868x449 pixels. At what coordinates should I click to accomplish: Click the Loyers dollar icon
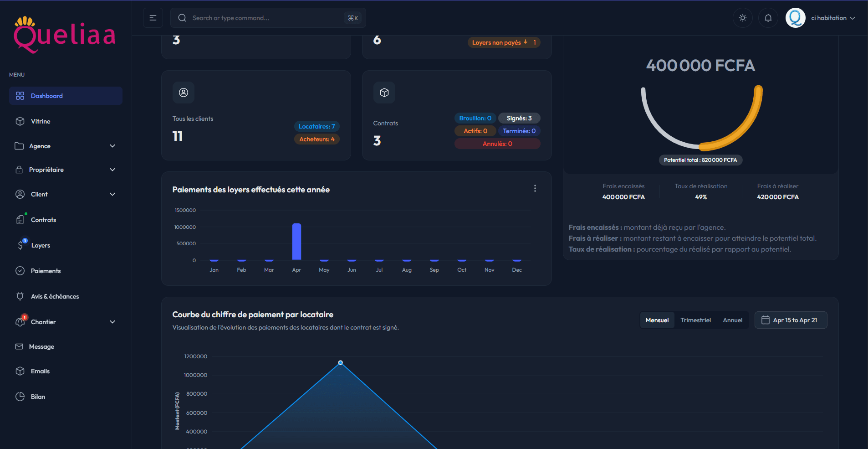20,245
